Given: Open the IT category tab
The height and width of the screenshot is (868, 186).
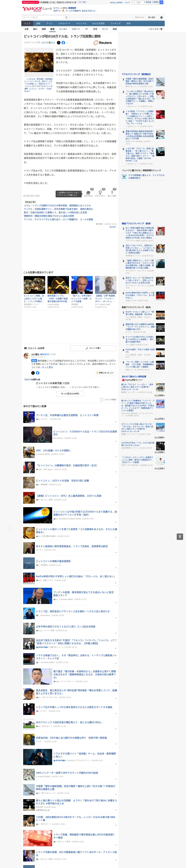Looking at the screenshot, I should pos(86,29).
